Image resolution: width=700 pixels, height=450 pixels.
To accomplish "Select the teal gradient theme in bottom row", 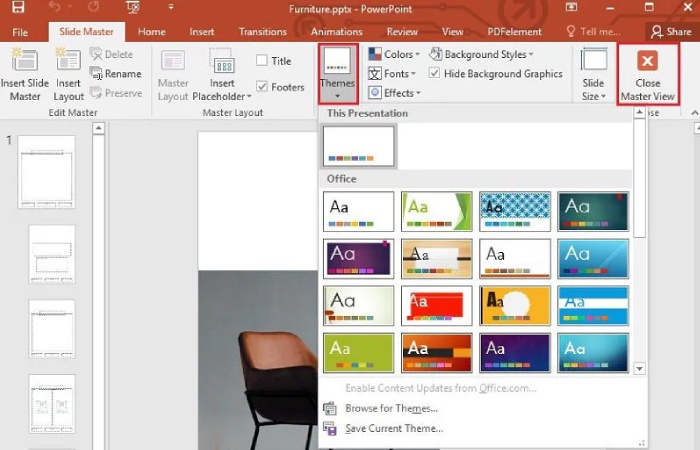I will 593,353.
